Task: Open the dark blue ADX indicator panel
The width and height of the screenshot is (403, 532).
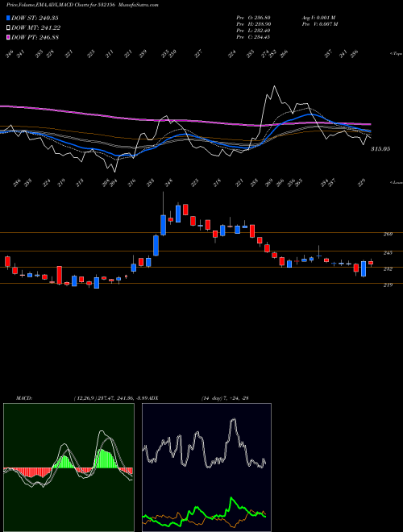Action: (206, 468)
